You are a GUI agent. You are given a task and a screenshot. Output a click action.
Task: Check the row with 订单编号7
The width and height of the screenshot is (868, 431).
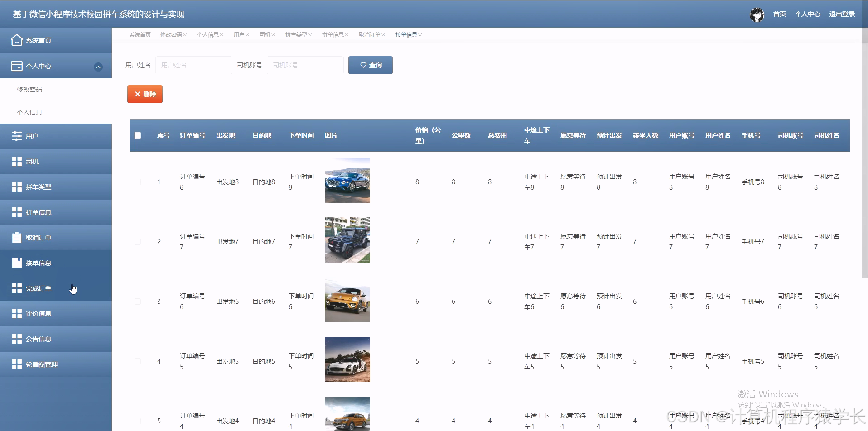[x=138, y=242]
